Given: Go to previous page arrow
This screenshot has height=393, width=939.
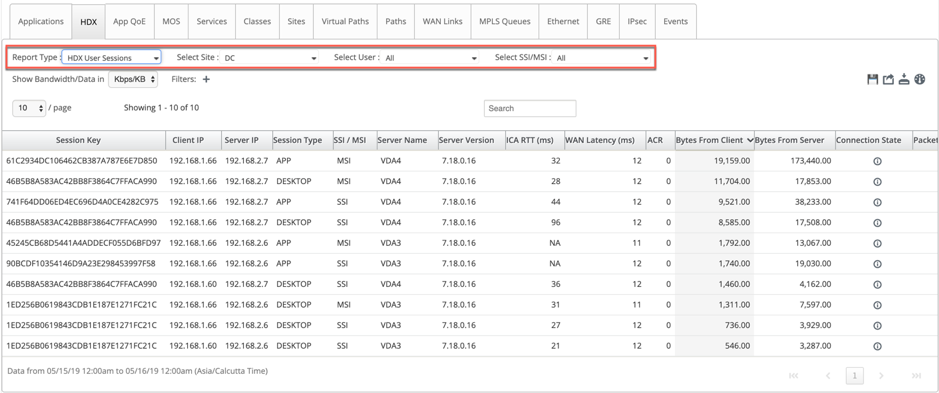Looking at the screenshot, I should point(828,376).
